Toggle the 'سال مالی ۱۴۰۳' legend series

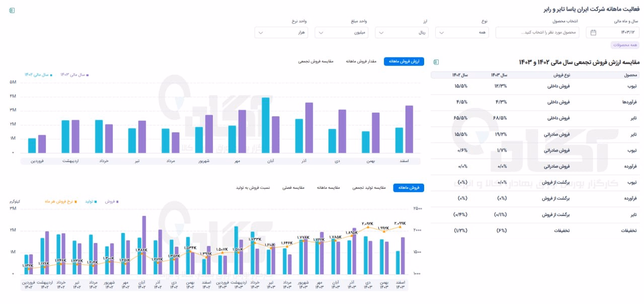point(75,74)
